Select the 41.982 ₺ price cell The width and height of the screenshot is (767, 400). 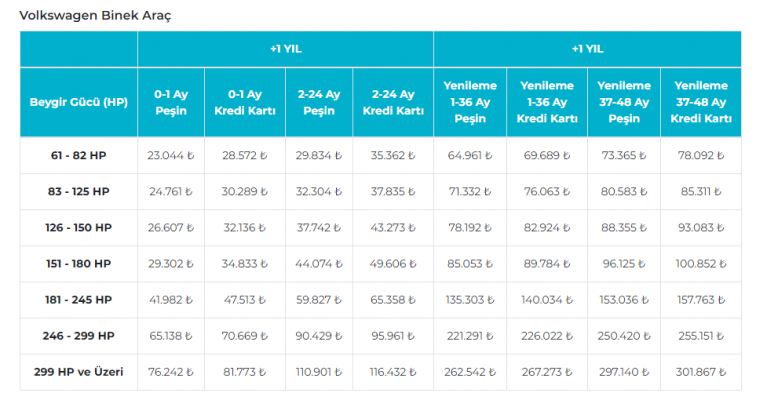tap(171, 300)
